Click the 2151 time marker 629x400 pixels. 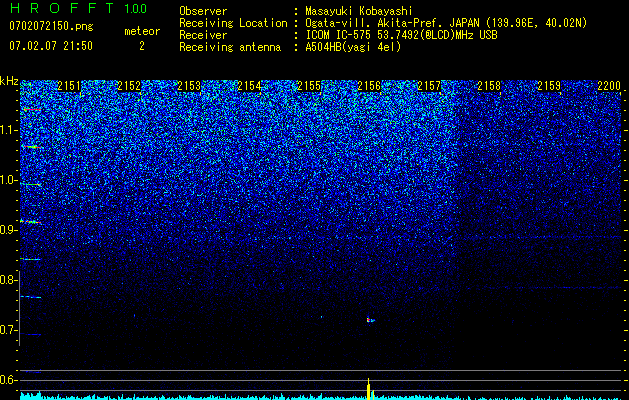(69, 86)
